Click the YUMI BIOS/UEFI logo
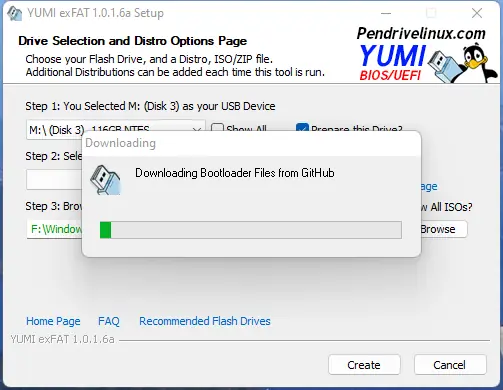The image size is (503, 390). pyautogui.click(x=393, y=63)
